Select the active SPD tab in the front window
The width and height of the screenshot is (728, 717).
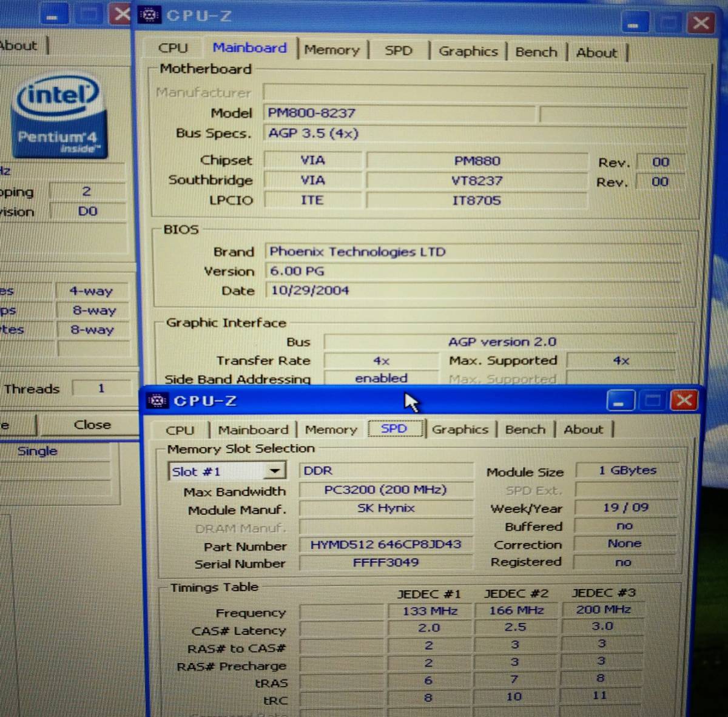pyautogui.click(x=394, y=428)
